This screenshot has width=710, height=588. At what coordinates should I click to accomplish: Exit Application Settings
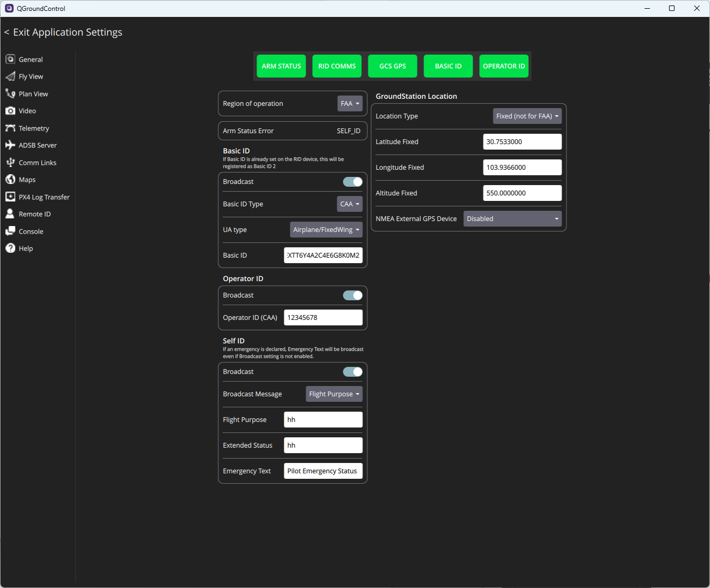pyautogui.click(x=63, y=32)
